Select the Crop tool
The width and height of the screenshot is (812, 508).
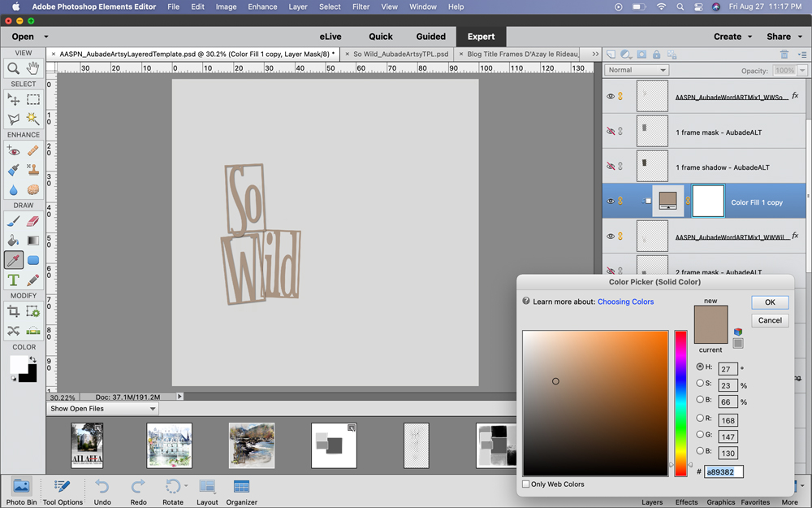tap(14, 311)
